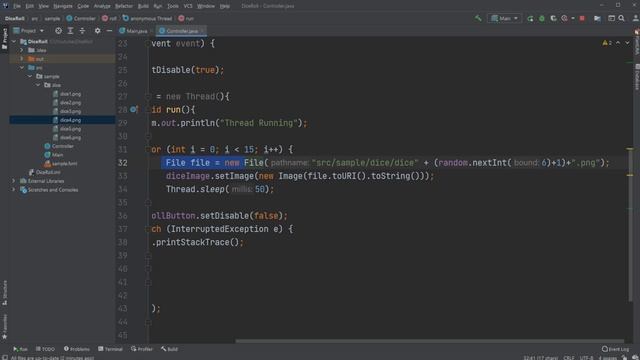Image resolution: width=640 pixels, height=360 pixels.
Task: Open the VCS menu
Action: click(188, 6)
